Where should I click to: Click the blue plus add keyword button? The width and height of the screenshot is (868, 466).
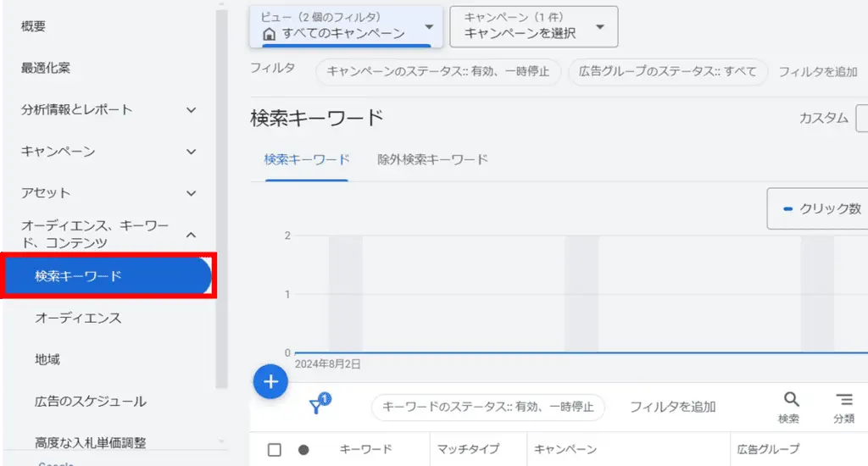click(x=270, y=382)
